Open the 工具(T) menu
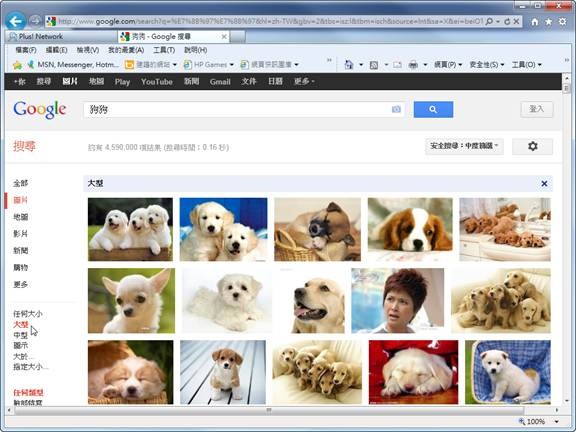This screenshot has width=576, height=432. coord(164,50)
